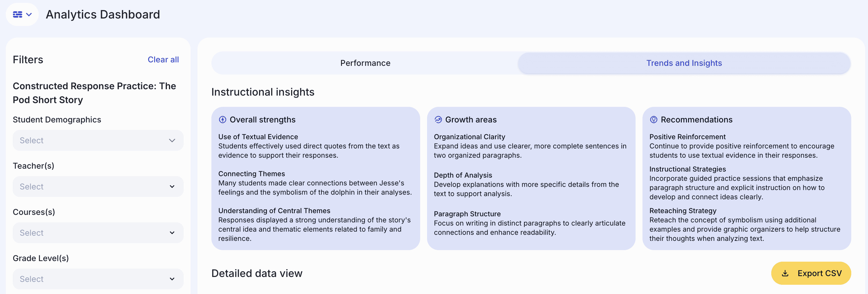
Task: Expand the Grade Level(s) dropdown
Action: (98, 279)
